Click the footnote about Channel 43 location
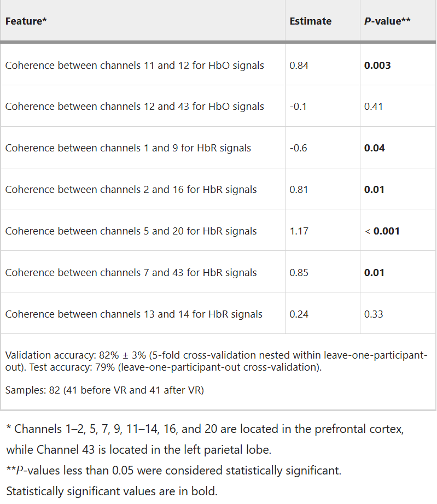This screenshot has width=437, height=504. (205, 439)
